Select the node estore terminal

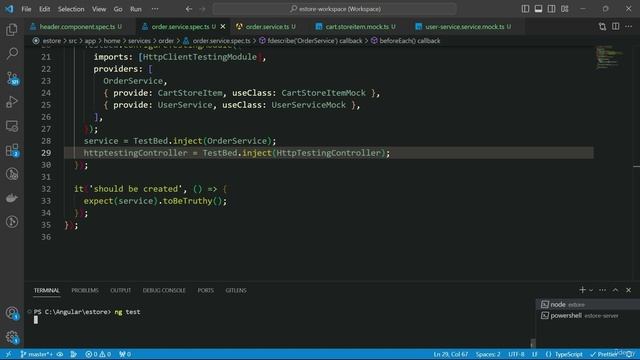click(588, 304)
